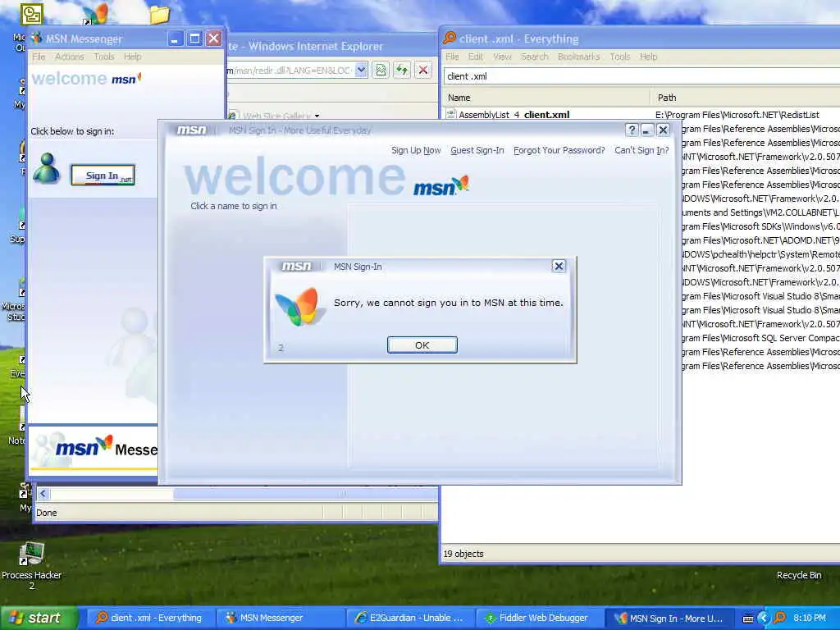Open View menu in Everything window
This screenshot has height=630, width=840.
502,57
